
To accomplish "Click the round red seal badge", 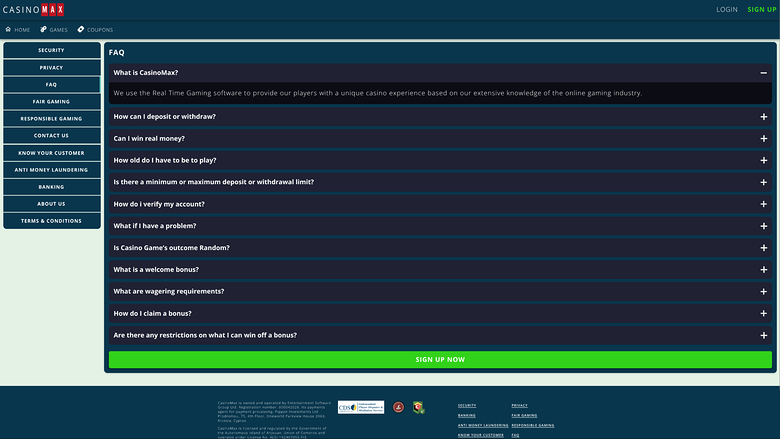I will tap(398, 407).
